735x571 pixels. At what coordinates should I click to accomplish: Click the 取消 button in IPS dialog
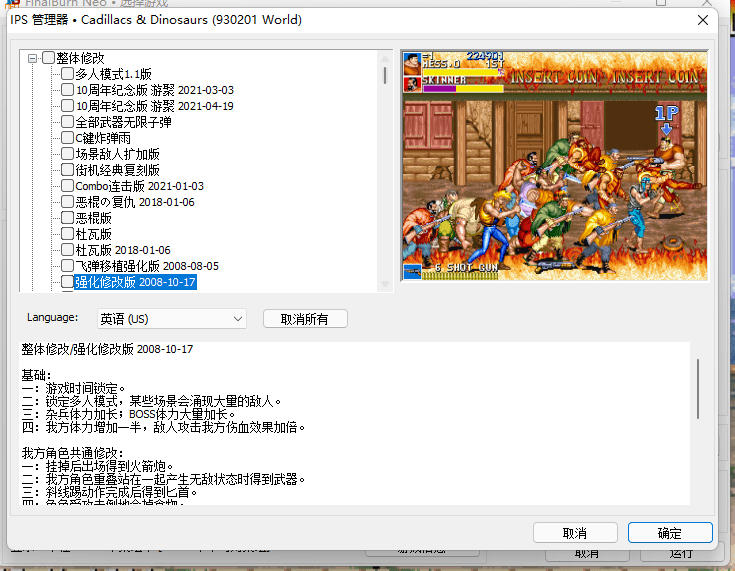(575, 533)
